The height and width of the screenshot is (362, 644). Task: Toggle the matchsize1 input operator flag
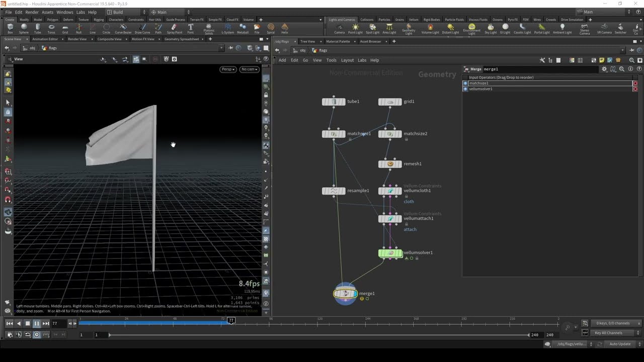(x=465, y=83)
